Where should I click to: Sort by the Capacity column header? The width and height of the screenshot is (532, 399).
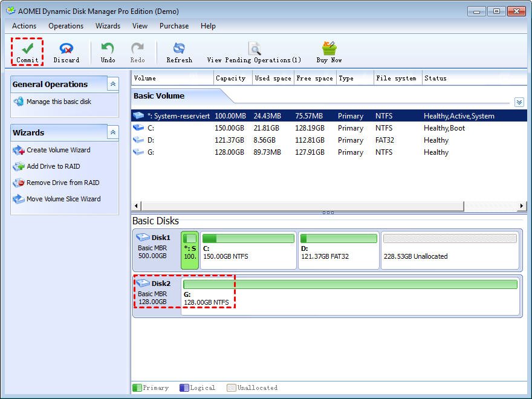[233, 78]
